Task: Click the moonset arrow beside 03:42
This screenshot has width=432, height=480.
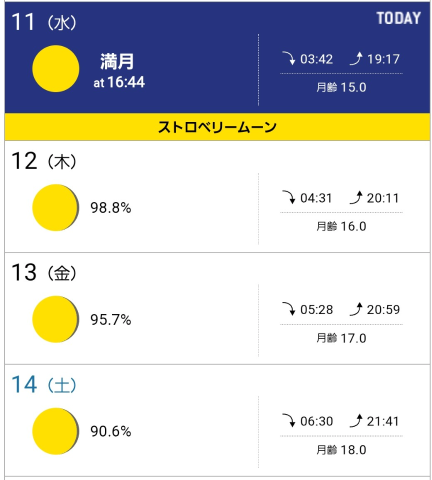Action: 289,58
